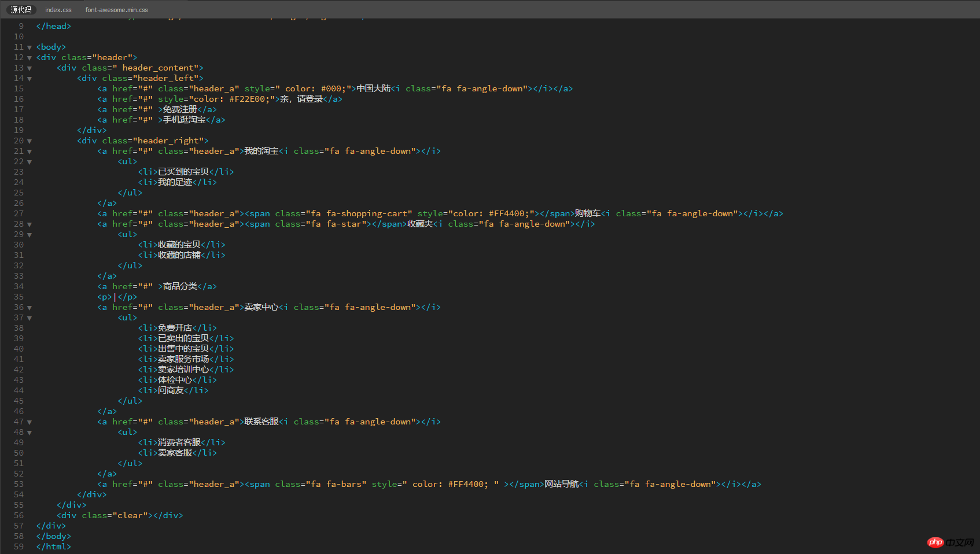The height and width of the screenshot is (554, 980).
Task: Click the closing body tag on line 58
Action: (54, 536)
